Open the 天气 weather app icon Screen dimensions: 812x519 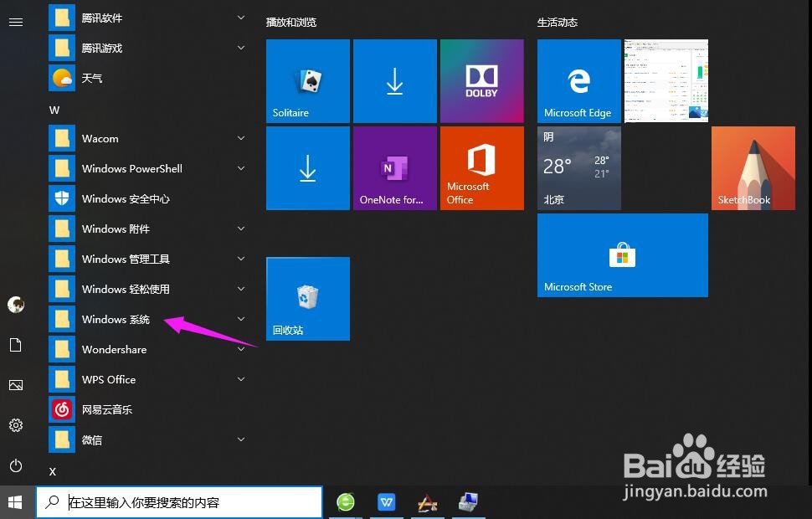[x=62, y=78]
